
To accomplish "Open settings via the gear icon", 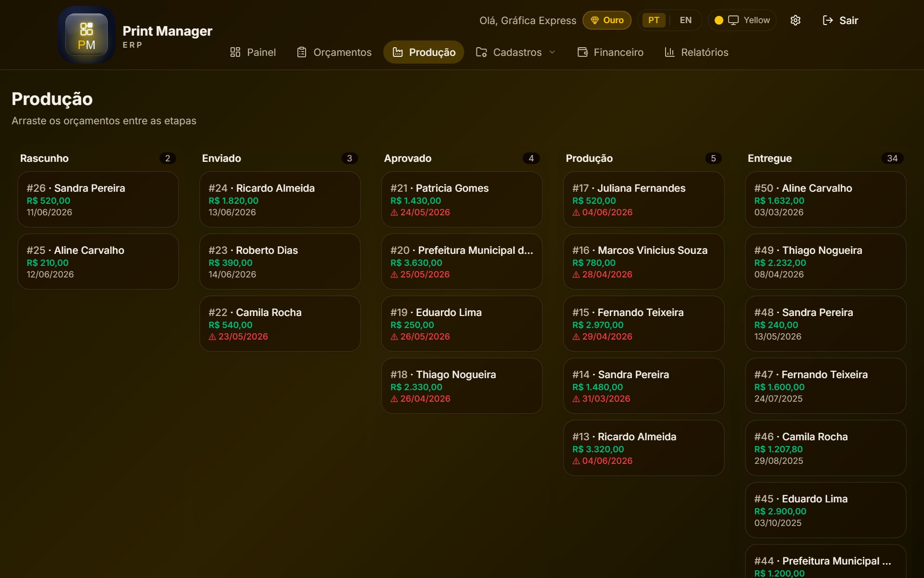I will click(796, 20).
